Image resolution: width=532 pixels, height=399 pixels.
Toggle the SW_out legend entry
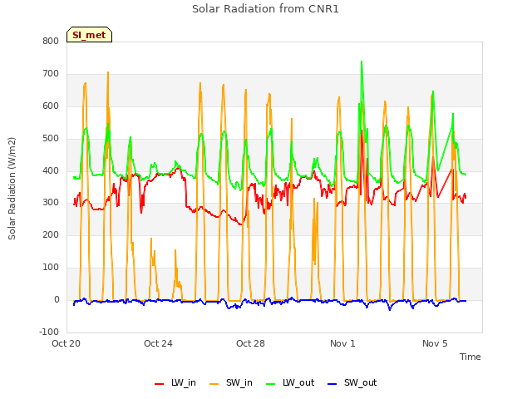pyautogui.click(x=352, y=382)
